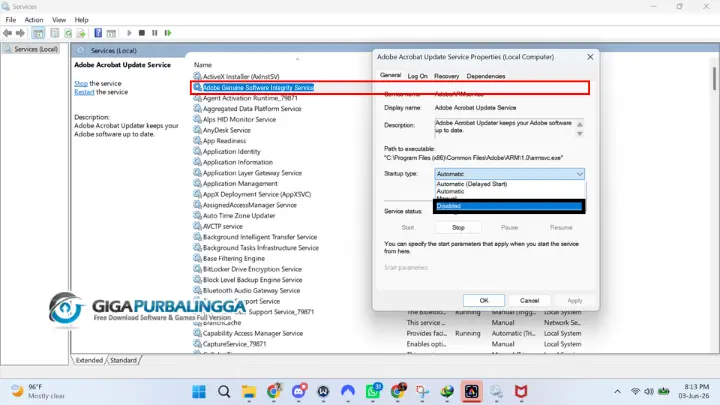Image resolution: width=720 pixels, height=405 pixels.
Task: Switch to the Extended view tab
Action: coord(89,360)
